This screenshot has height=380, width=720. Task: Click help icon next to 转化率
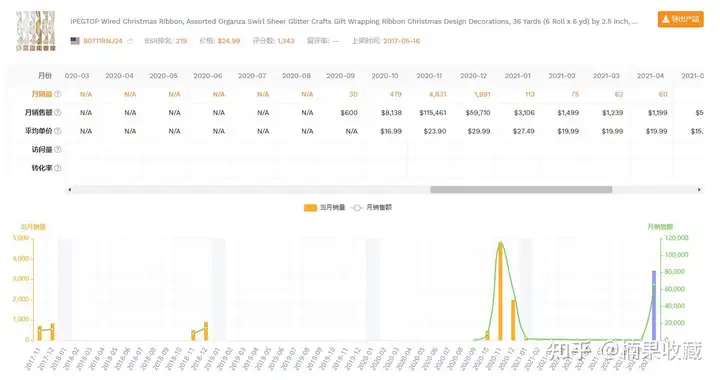pos(57,168)
